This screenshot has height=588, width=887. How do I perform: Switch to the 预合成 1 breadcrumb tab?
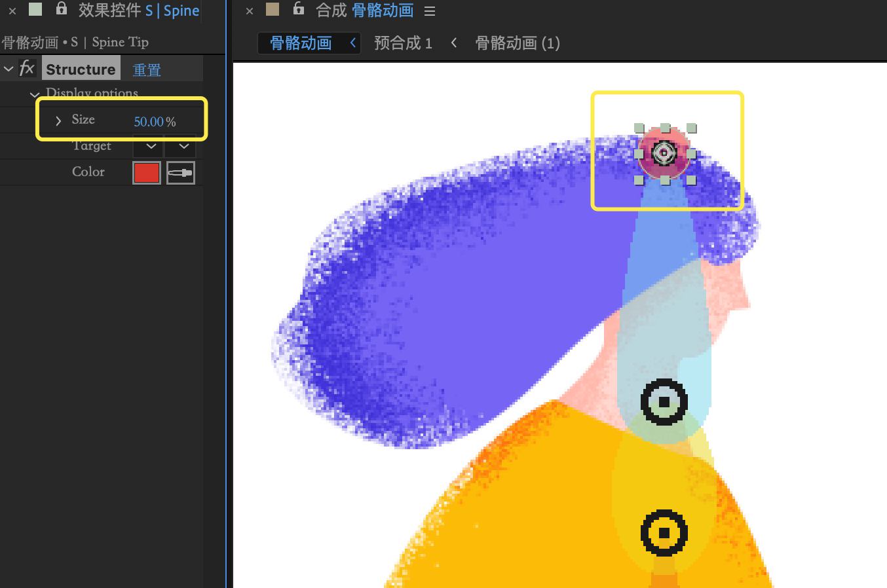403,43
